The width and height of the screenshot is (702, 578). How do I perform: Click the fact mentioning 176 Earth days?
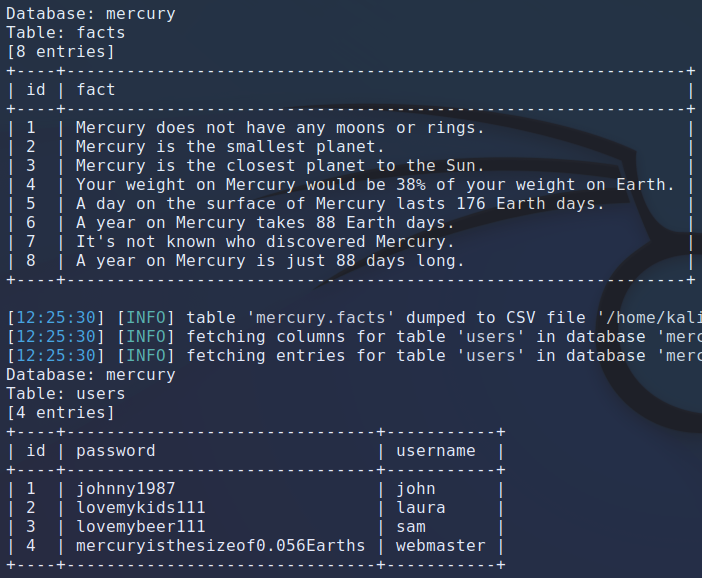[340, 204]
